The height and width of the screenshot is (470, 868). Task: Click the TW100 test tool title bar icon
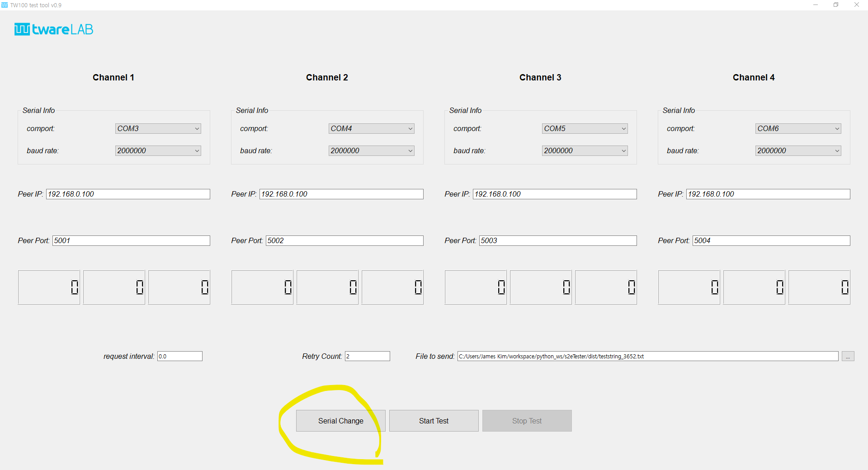coord(5,5)
